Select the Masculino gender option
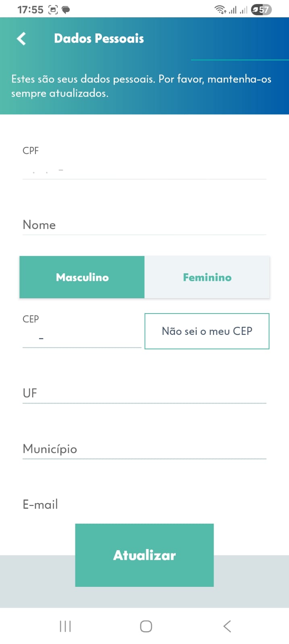 tap(82, 277)
